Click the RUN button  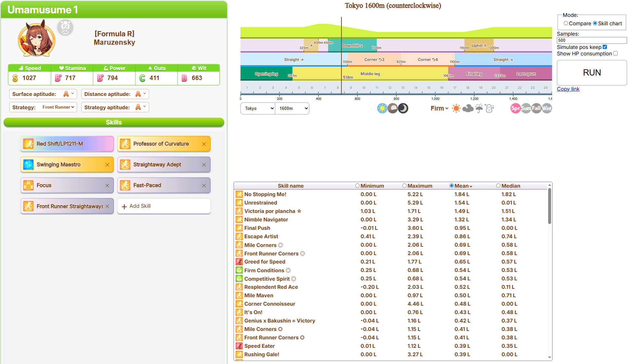(x=592, y=73)
